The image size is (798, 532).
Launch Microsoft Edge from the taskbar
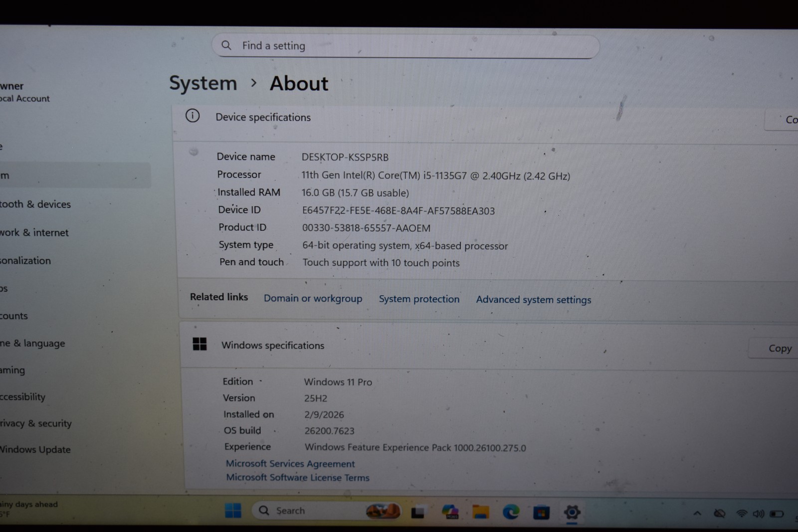[x=511, y=512]
